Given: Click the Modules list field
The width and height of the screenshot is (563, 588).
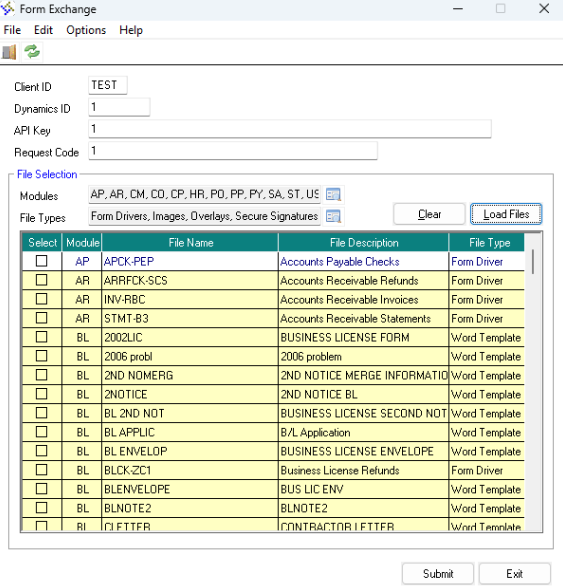Looking at the screenshot, I should click(x=205, y=194).
